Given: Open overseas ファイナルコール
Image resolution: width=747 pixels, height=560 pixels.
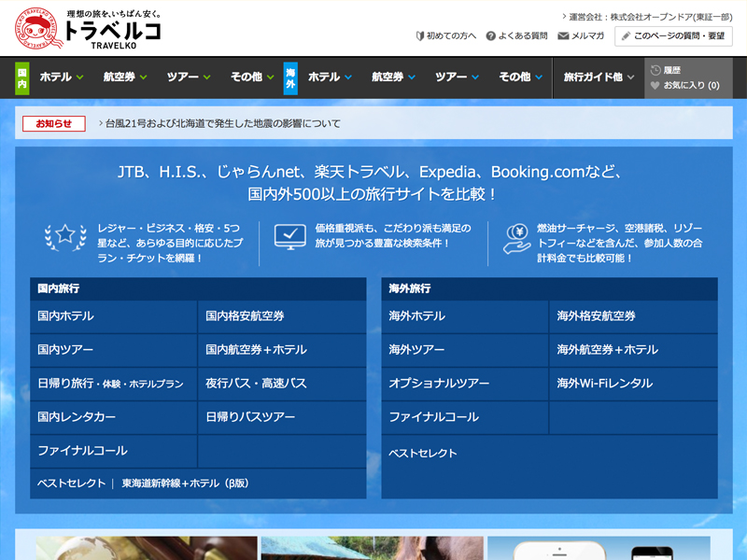Looking at the screenshot, I should 464,417.
